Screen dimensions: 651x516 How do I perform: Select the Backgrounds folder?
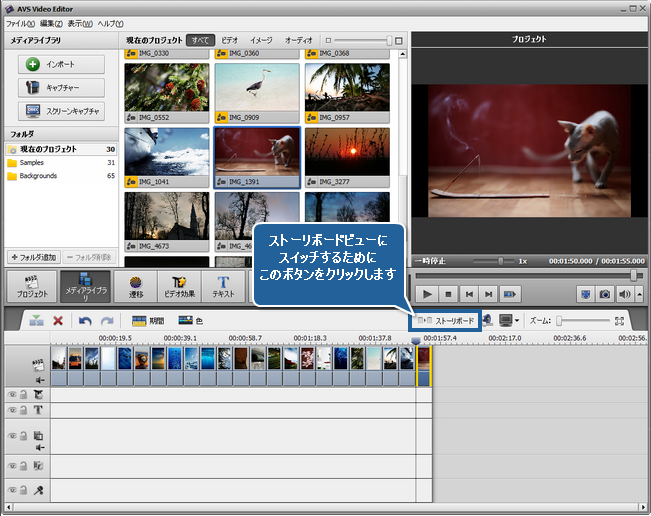[38, 176]
